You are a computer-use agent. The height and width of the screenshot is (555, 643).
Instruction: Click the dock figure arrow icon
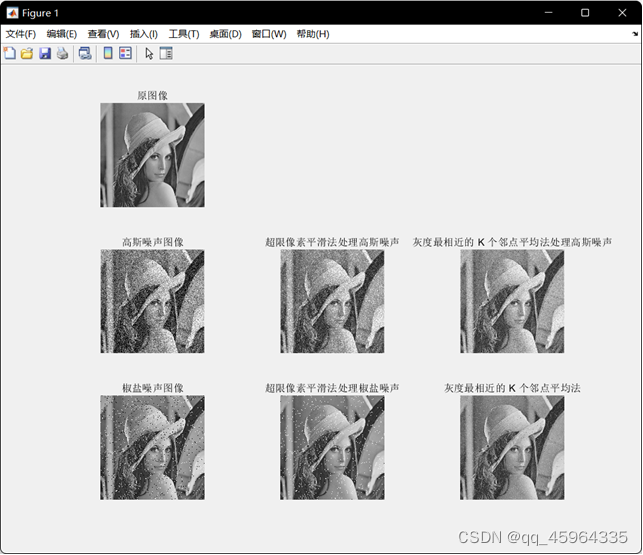point(635,34)
